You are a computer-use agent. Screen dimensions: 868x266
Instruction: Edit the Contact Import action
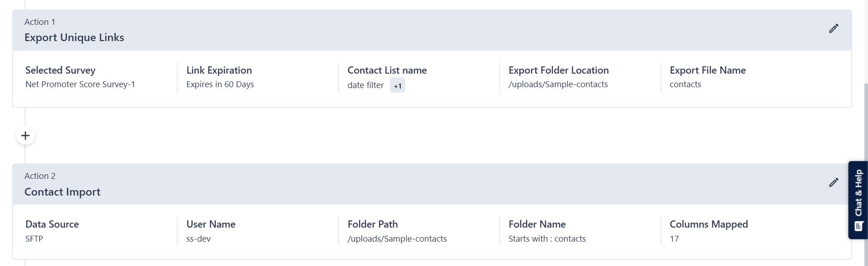pyautogui.click(x=834, y=182)
